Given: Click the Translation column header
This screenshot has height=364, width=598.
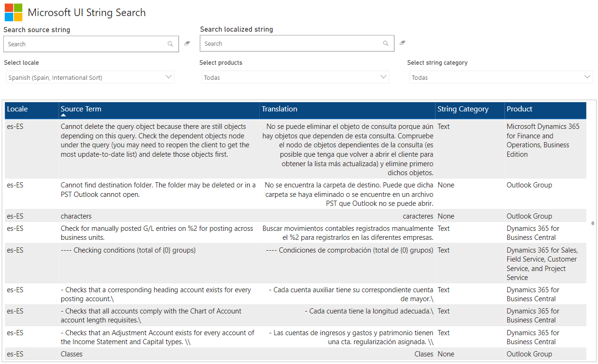Looking at the screenshot, I should (x=280, y=109).
